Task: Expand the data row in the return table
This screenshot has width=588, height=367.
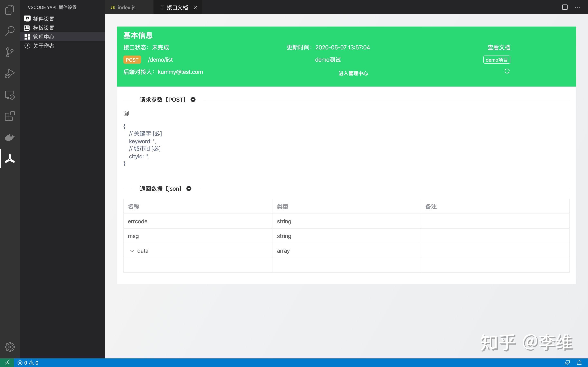Action: pyautogui.click(x=132, y=251)
